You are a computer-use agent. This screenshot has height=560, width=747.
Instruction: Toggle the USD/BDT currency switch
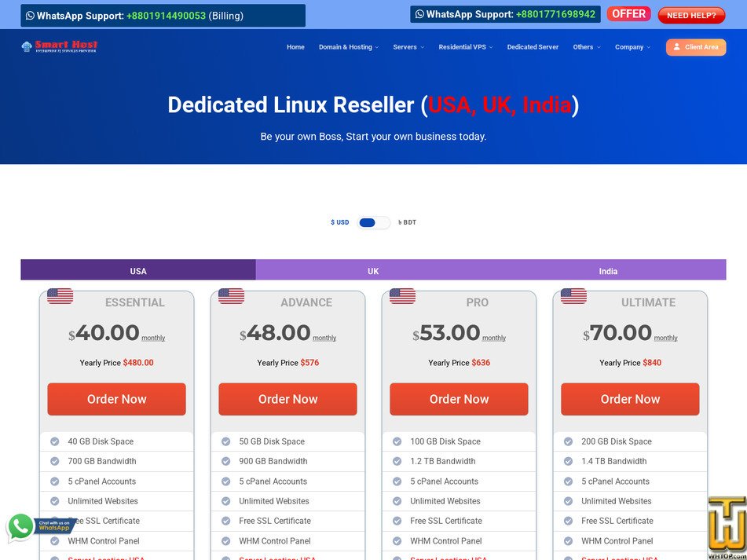point(374,222)
